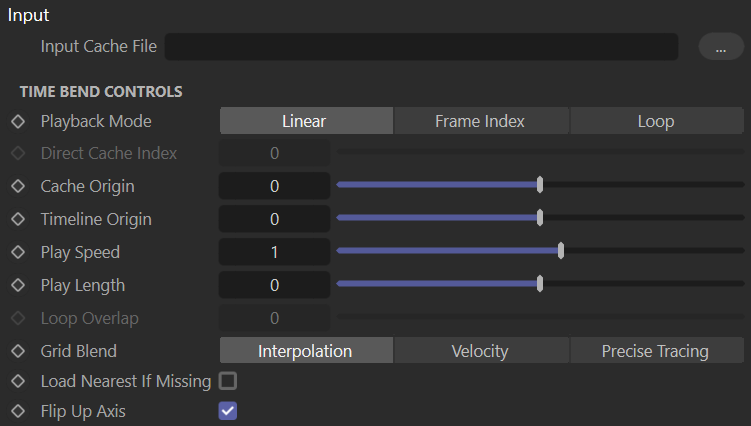Click the Playback Mode keyframe diamond
751x426 pixels.
18,121
